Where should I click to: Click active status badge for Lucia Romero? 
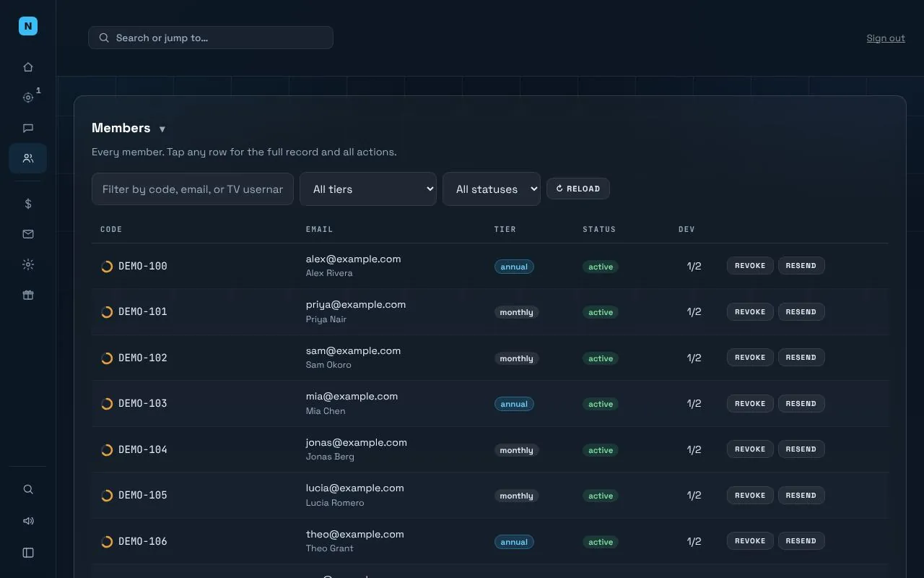pos(601,496)
